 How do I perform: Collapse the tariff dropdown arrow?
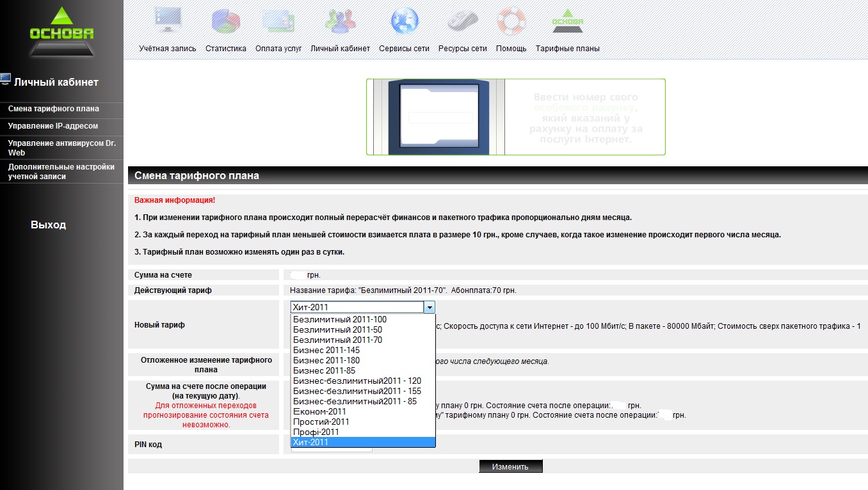tap(430, 308)
